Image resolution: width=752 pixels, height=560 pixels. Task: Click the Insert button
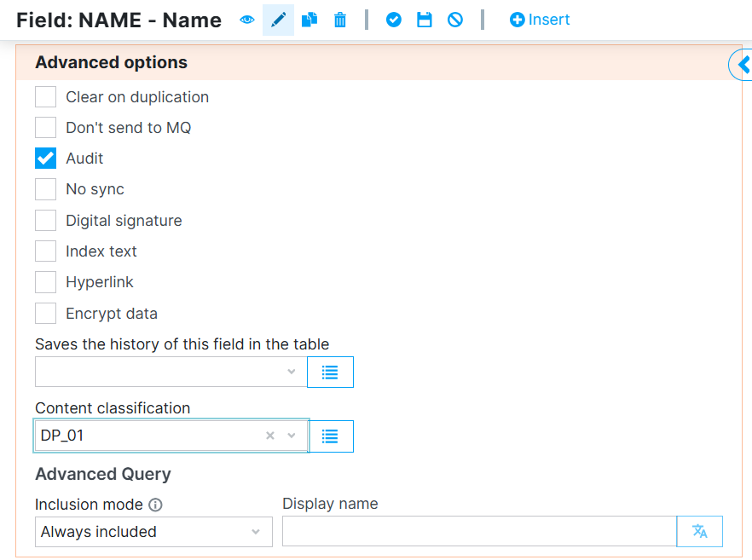(540, 20)
